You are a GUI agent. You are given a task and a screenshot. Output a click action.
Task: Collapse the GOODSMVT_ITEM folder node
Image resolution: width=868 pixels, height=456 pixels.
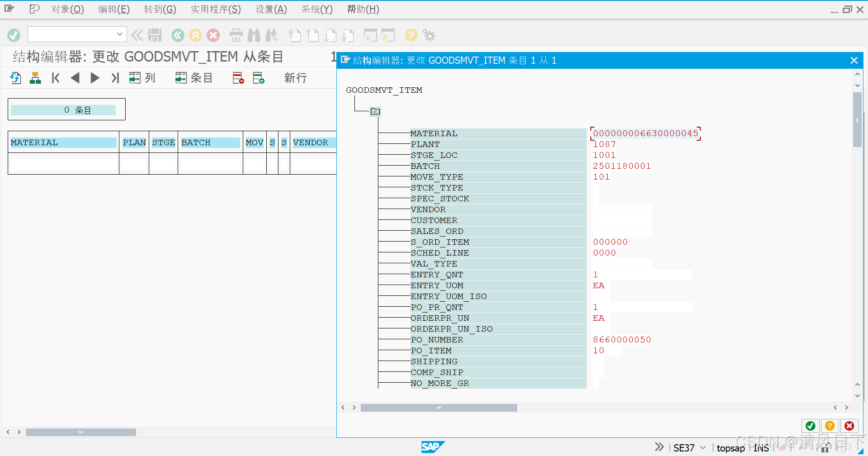[375, 112]
